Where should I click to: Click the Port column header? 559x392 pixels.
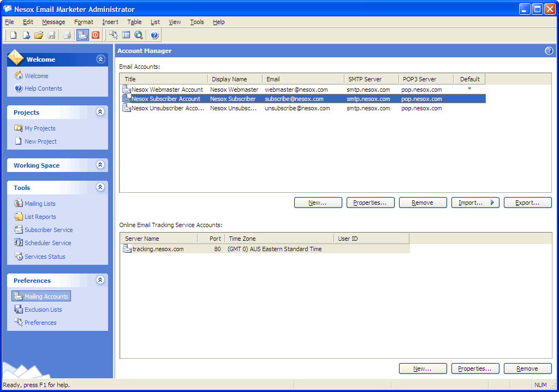pos(211,238)
